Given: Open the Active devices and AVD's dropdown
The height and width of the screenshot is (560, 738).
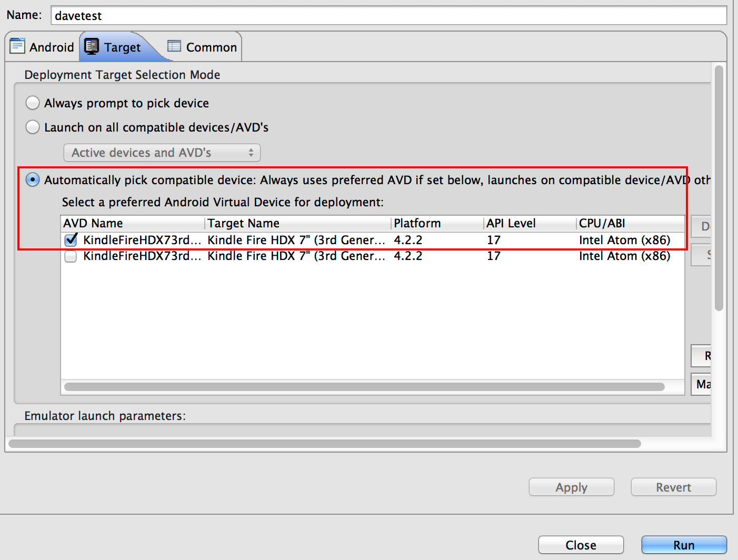Looking at the screenshot, I should click(x=162, y=153).
